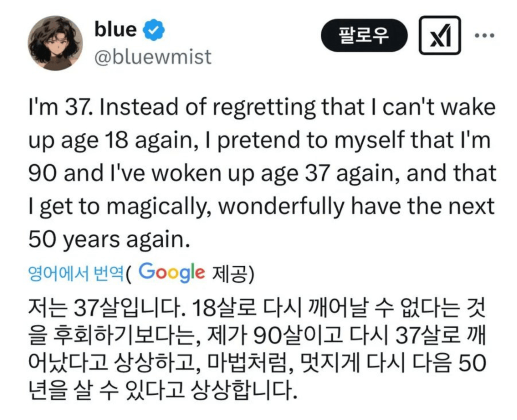Click the 영어에서 번역 translation link

76,274
